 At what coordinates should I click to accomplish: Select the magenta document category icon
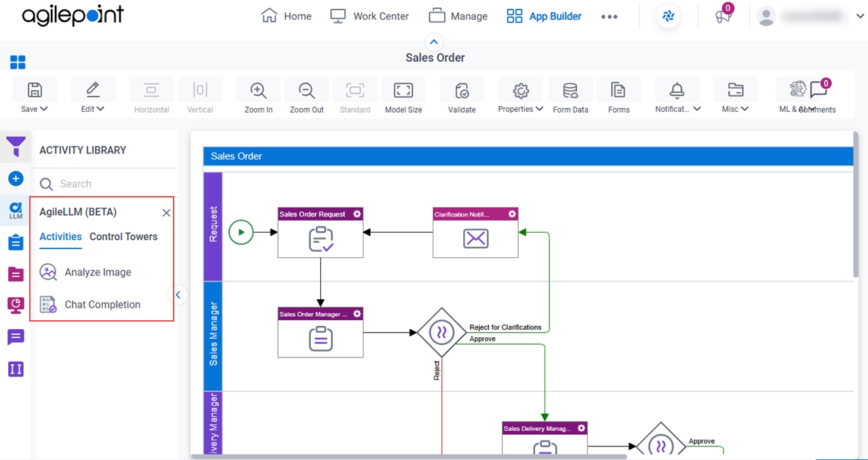tap(16, 274)
